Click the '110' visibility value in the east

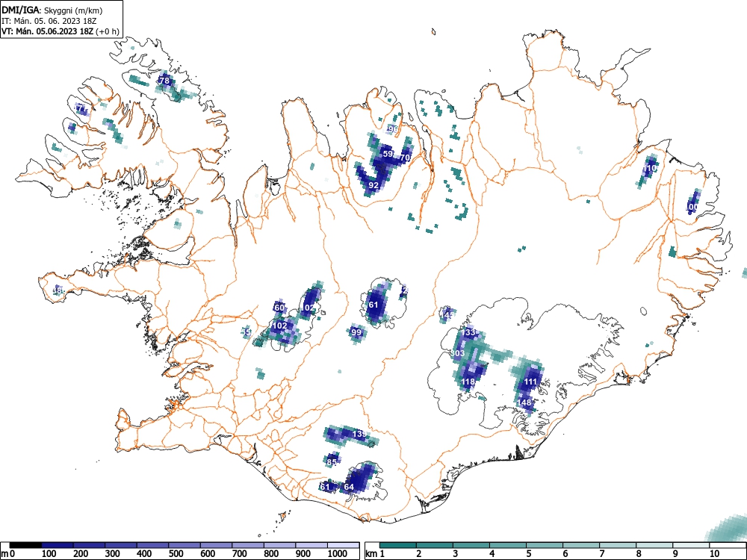(x=651, y=168)
